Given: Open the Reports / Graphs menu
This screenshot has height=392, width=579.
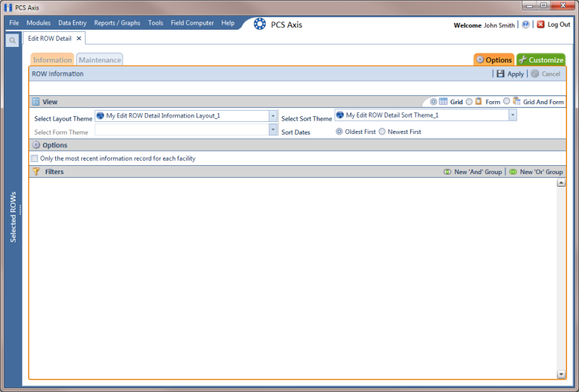Looking at the screenshot, I should click(117, 23).
